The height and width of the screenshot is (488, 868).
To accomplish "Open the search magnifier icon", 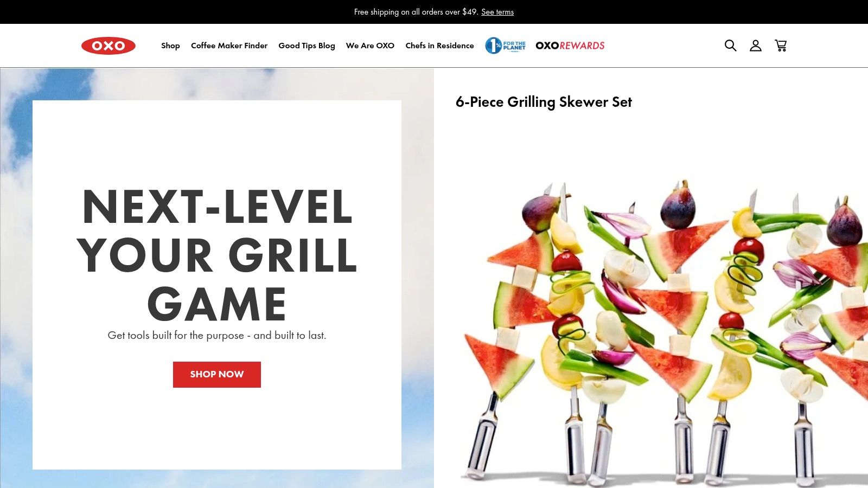I will coord(730,46).
